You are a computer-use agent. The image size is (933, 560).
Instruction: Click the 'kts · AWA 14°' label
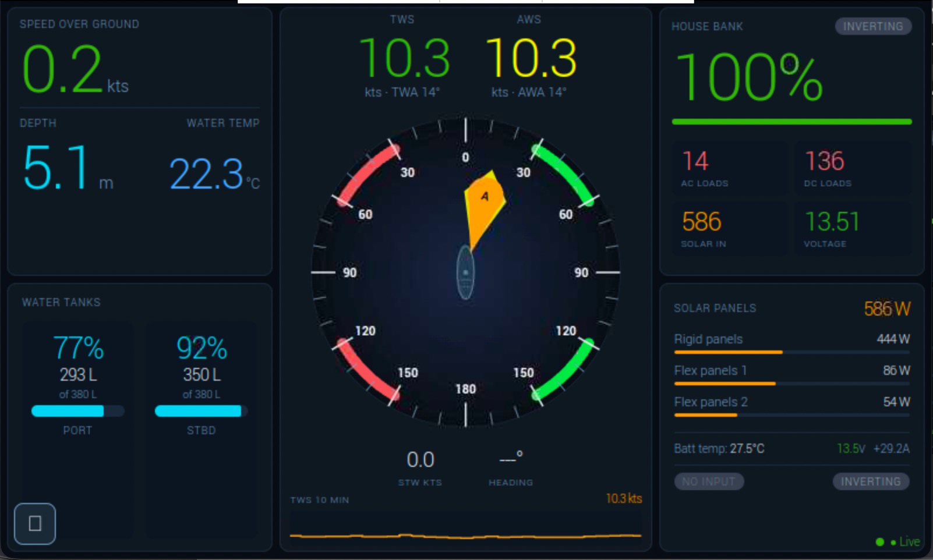coord(529,92)
